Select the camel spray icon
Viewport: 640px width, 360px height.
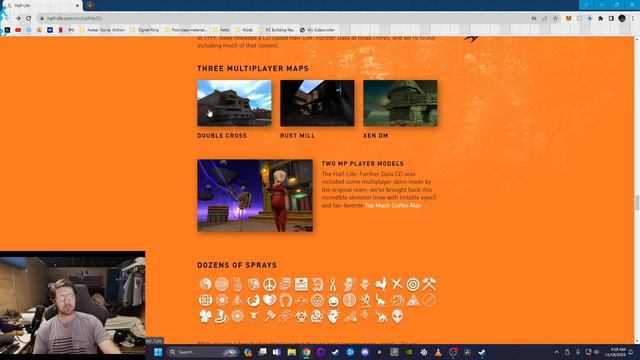[x=381, y=316]
